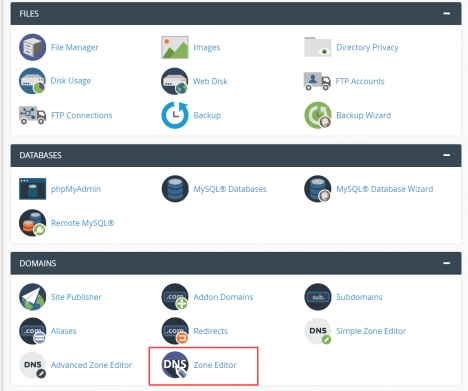This screenshot has height=391, width=468.
Task: Click the Images picture icon
Action: tap(175, 47)
